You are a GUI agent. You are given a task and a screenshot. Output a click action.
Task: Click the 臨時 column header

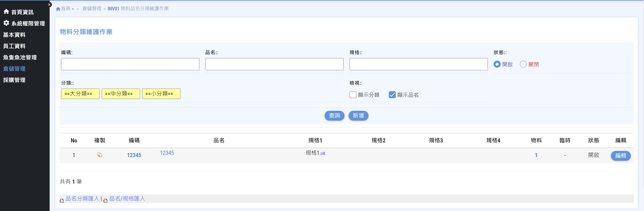[x=565, y=140]
